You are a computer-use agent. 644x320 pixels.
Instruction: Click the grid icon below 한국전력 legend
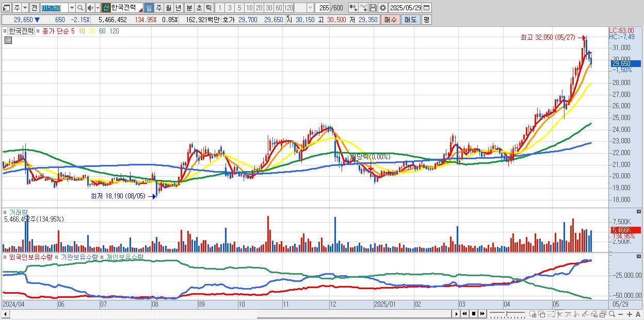click(x=8, y=39)
